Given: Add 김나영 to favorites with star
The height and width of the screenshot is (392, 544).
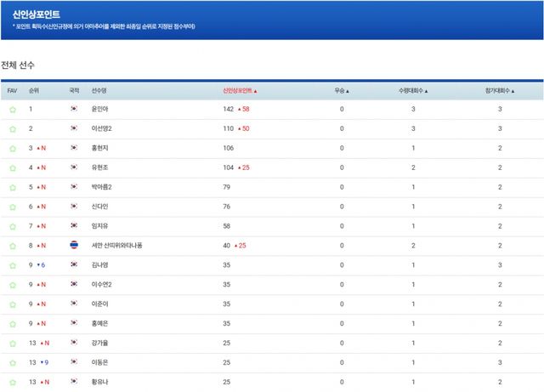Looking at the screenshot, I should [12, 265].
